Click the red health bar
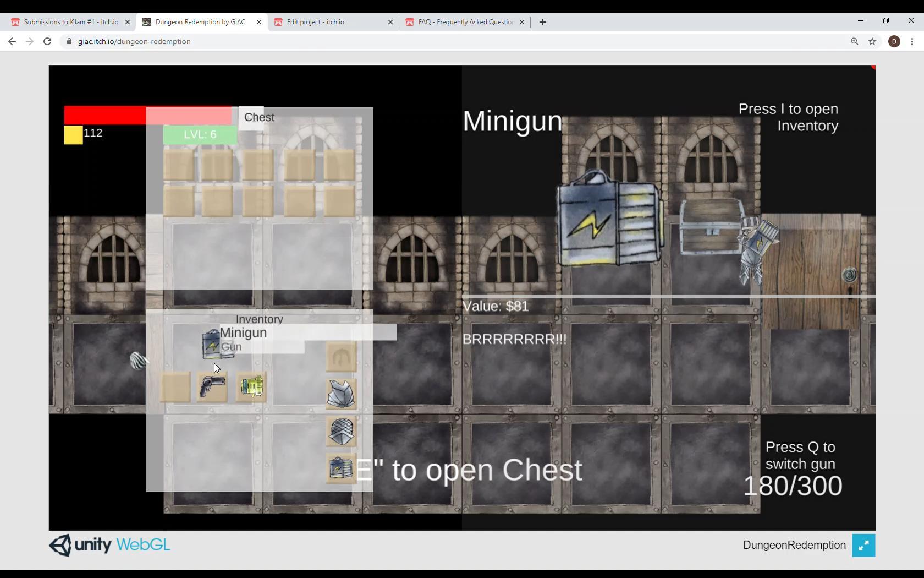 coord(105,116)
